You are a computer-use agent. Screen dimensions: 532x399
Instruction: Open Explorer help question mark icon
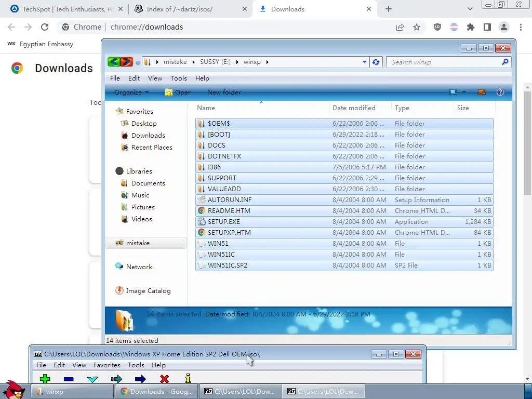[x=500, y=92]
